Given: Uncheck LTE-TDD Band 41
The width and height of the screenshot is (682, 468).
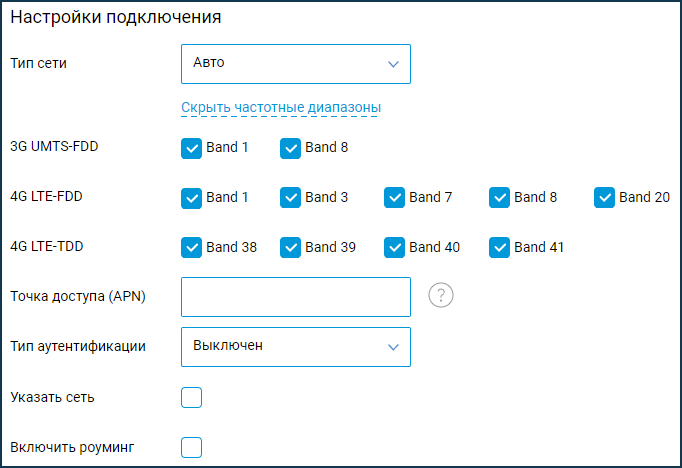Looking at the screenshot, I should (x=499, y=247).
